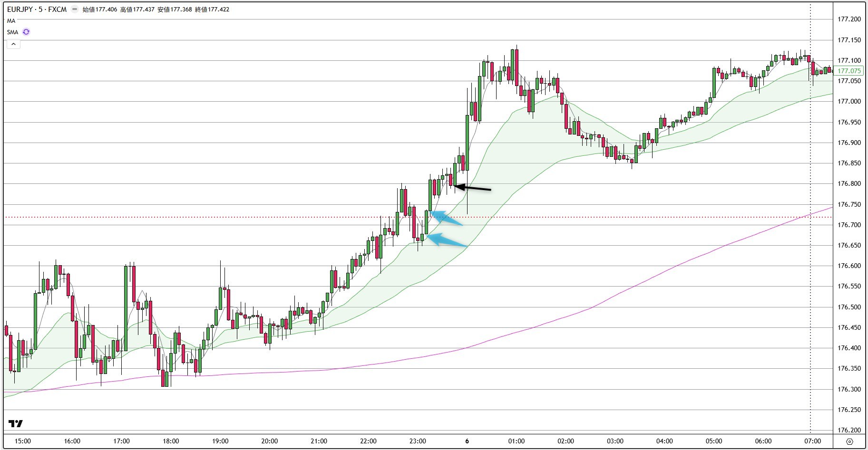Click the purple refresh icon beside SMA

(x=26, y=32)
